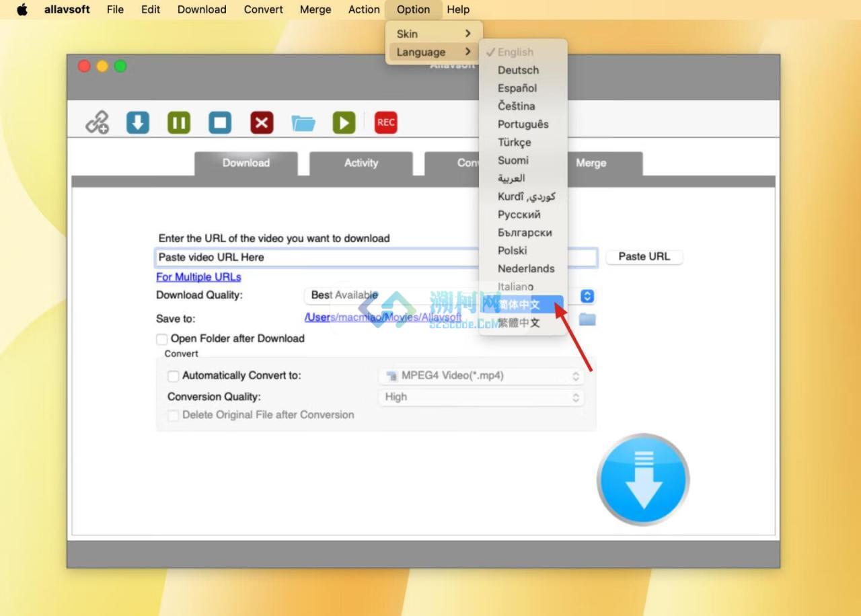861x616 pixels.
Task: Choose Български language
Action: 523,233
